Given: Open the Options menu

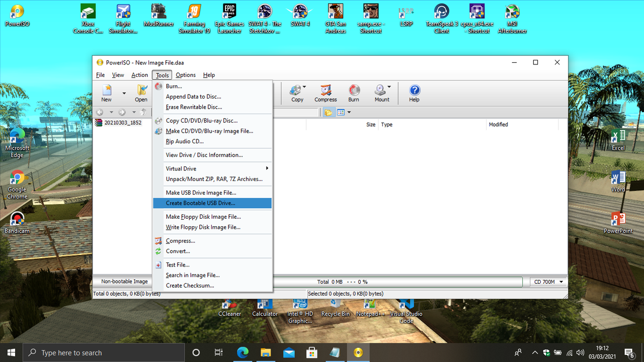Looking at the screenshot, I should [x=186, y=75].
